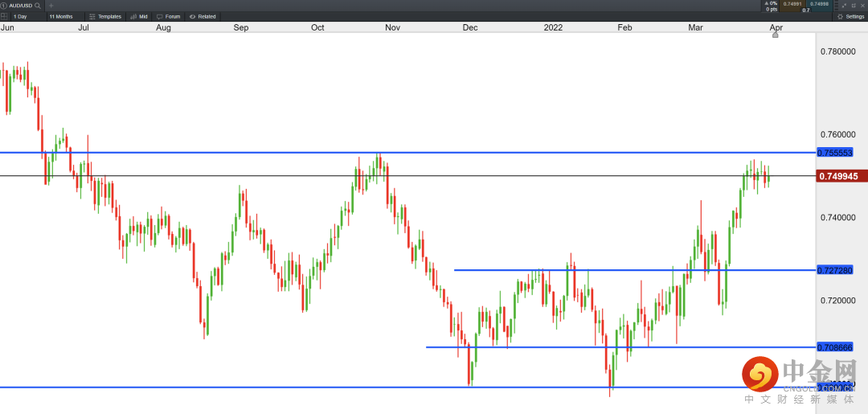The width and height of the screenshot is (868, 414).
Task: Click the Oct label on time axis
Action: 317,27
